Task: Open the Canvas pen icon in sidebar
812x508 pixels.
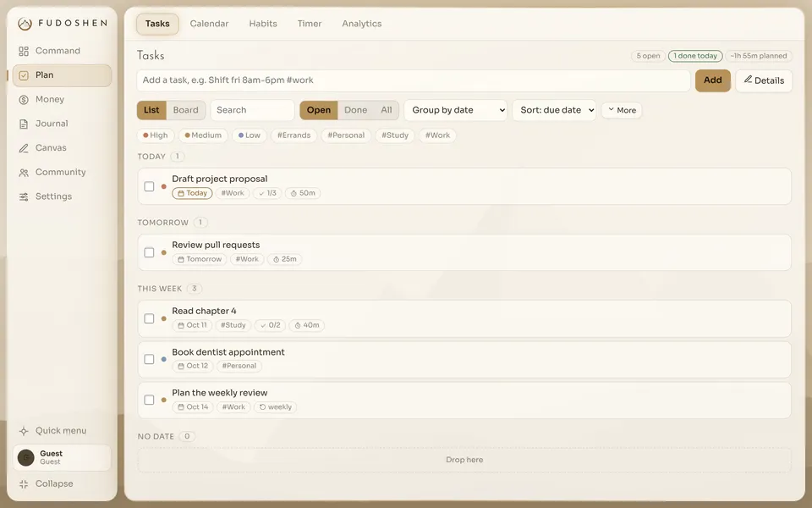Action: click(x=24, y=148)
